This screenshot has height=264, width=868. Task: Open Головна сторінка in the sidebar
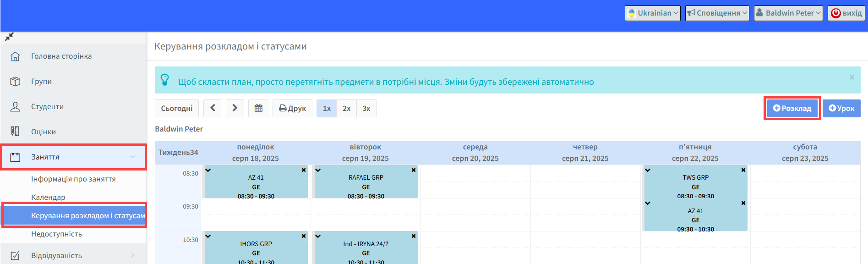(x=61, y=56)
